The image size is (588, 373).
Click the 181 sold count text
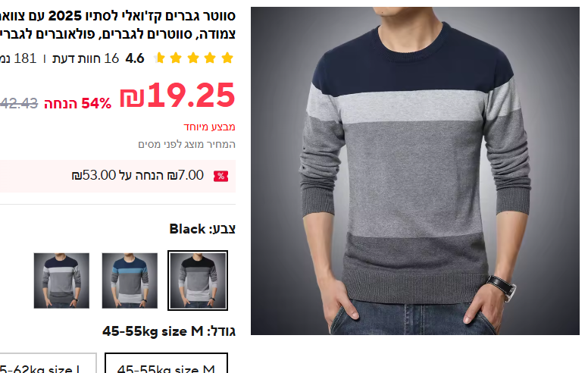[19, 58]
